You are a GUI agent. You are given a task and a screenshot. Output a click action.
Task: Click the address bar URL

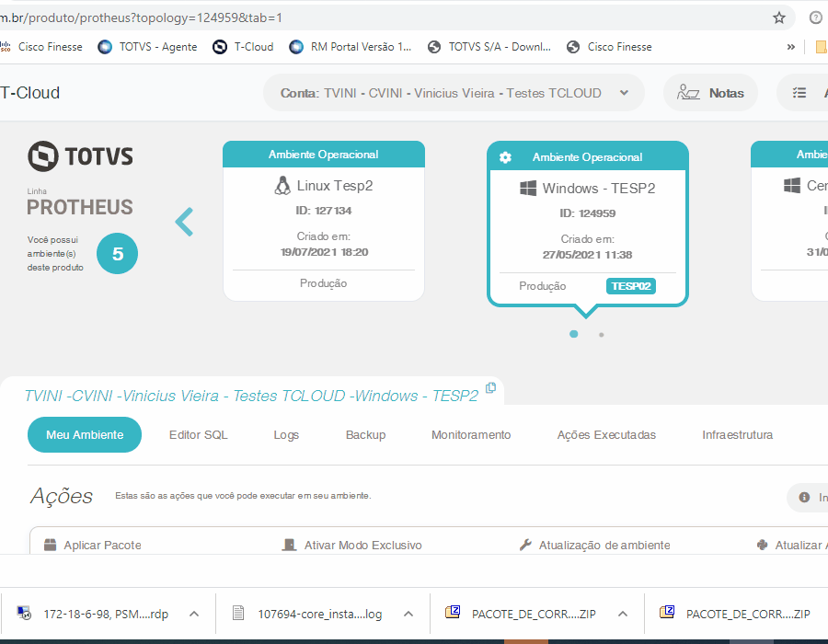[x=142, y=18]
